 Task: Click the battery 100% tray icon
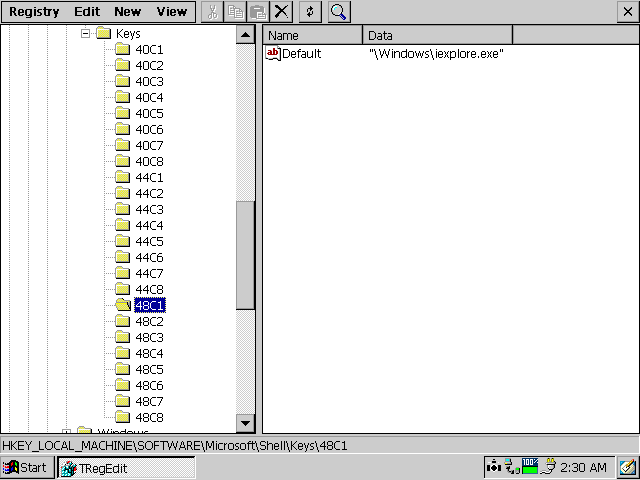click(x=529, y=466)
